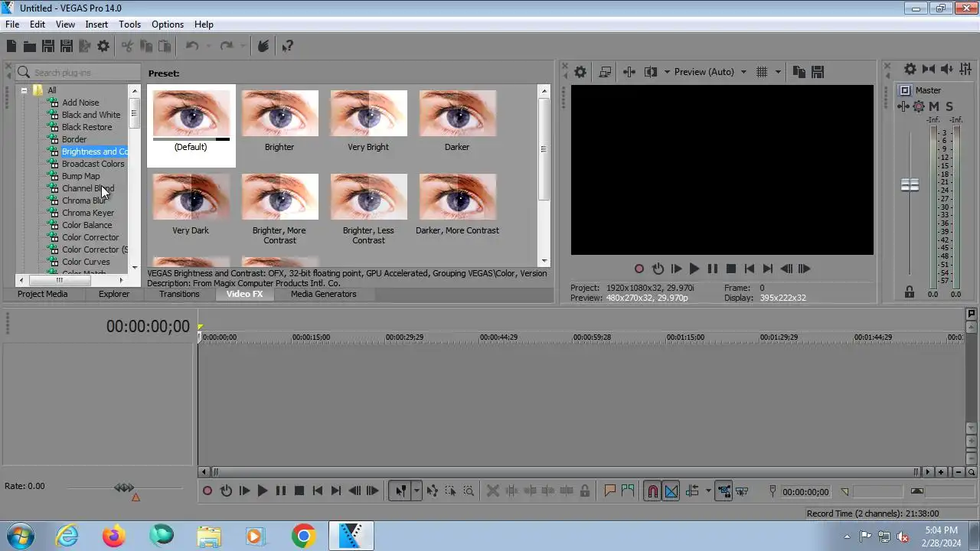This screenshot has width=980, height=551.
Task: Click the Search plug-ins field
Action: (77, 73)
